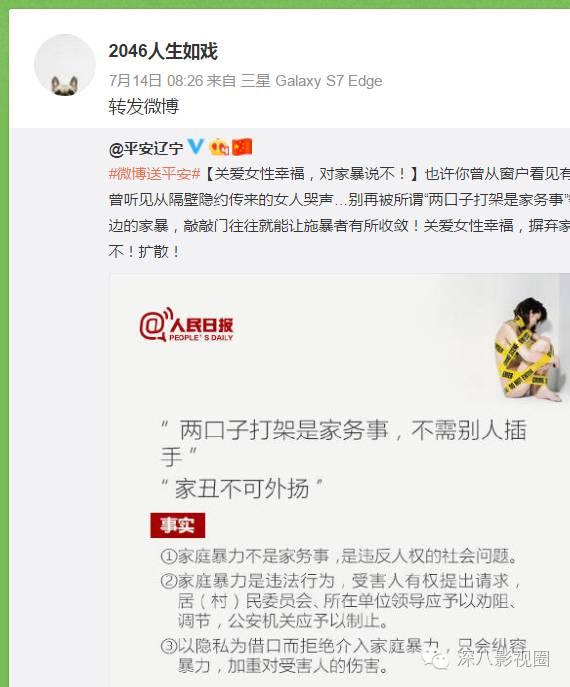This screenshot has height=687, width=570.
Task: Click the blue V verified badge
Action: (x=195, y=146)
